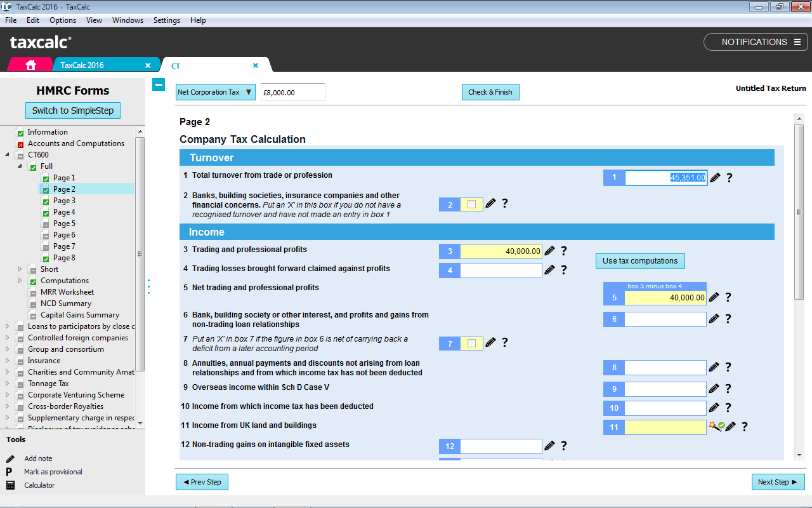
Task: Click the Check & Finish button
Action: click(x=490, y=92)
